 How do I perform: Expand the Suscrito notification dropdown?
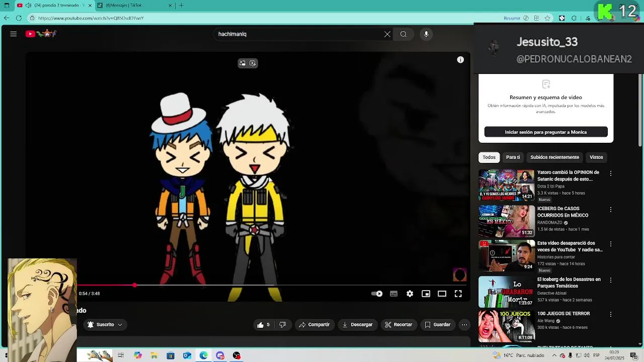click(105, 325)
